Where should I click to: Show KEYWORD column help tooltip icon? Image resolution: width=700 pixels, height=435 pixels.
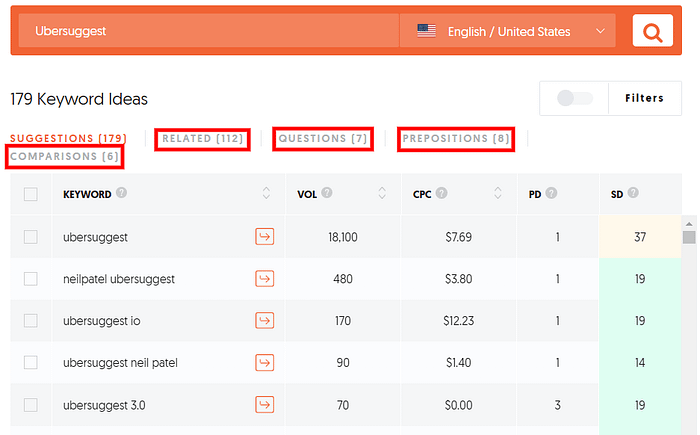tap(121, 192)
